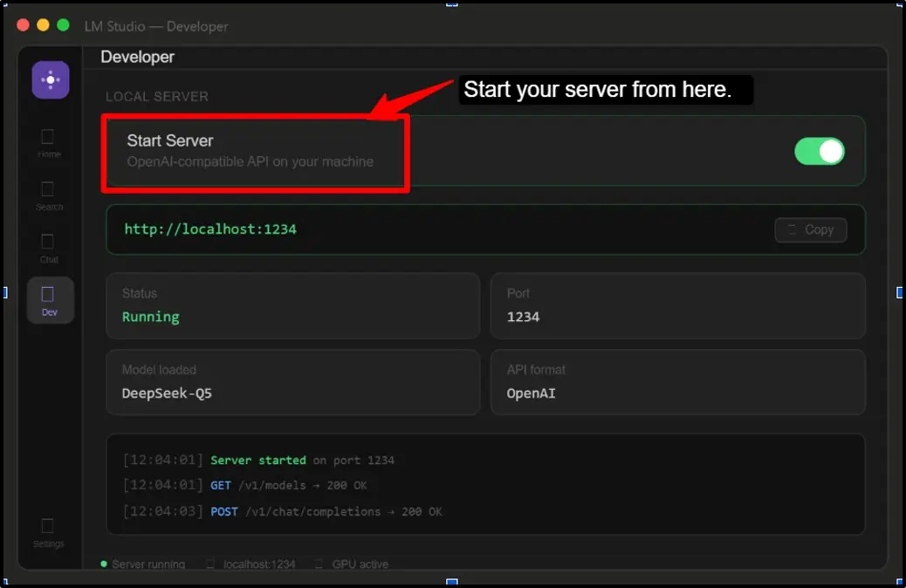Click the Developer page heading
Viewport: 906px width, 588px height.
click(x=138, y=57)
